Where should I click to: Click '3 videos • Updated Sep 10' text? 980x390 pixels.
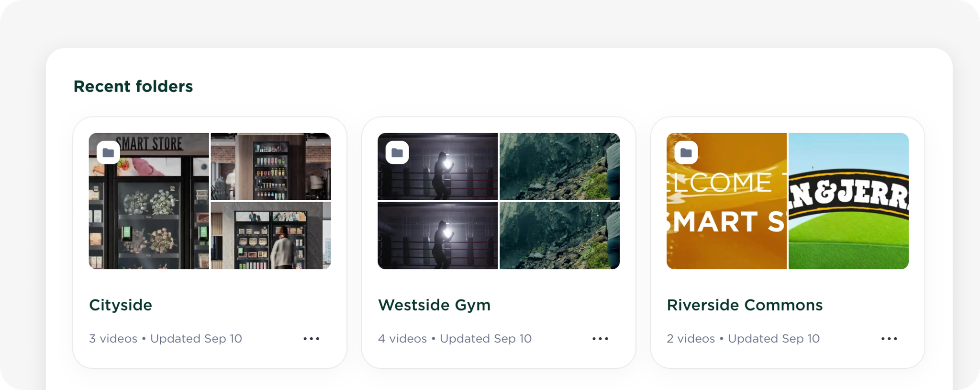[x=166, y=339]
